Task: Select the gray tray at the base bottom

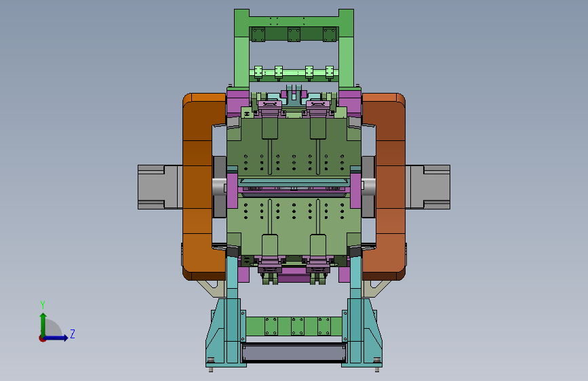Action: coord(294,353)
